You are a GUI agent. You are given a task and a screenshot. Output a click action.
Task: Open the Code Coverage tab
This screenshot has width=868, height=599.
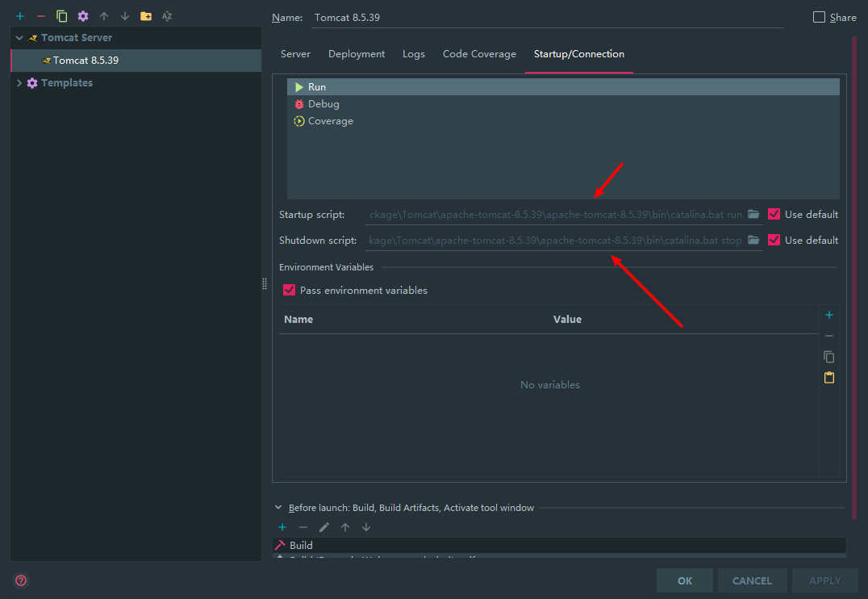[479, 54]
